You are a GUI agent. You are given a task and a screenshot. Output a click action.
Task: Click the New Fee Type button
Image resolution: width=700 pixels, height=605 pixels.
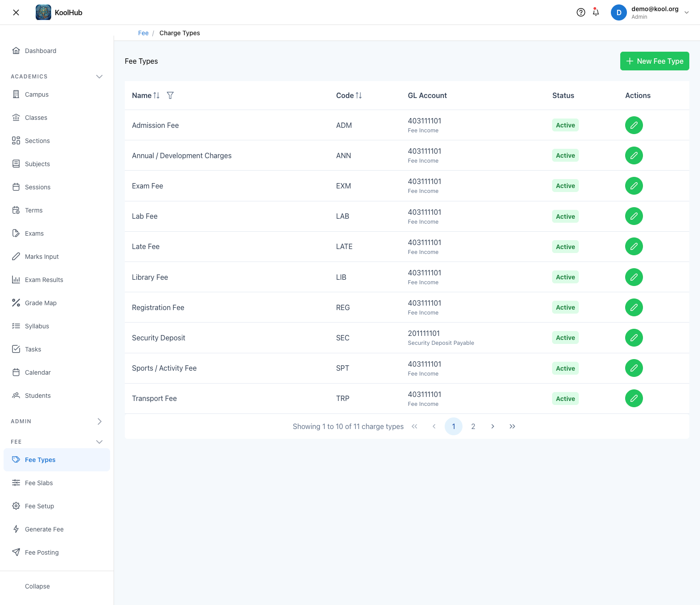coord(655,61)
